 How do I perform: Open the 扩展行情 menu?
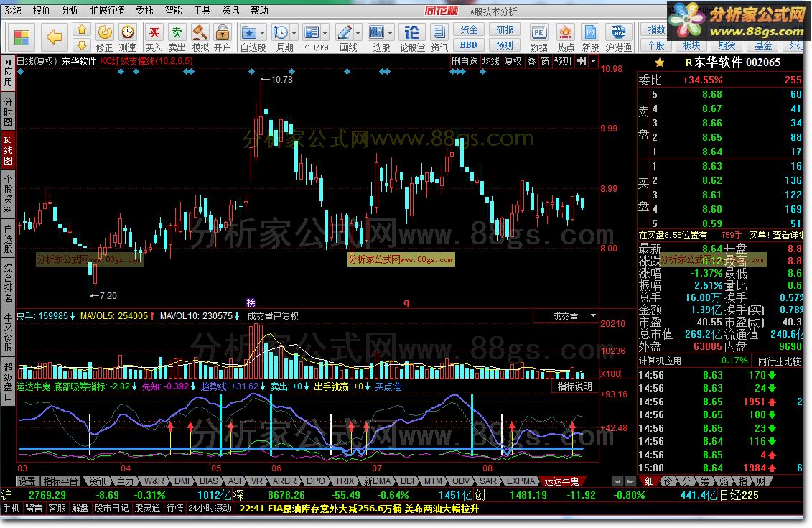[107, 10]
